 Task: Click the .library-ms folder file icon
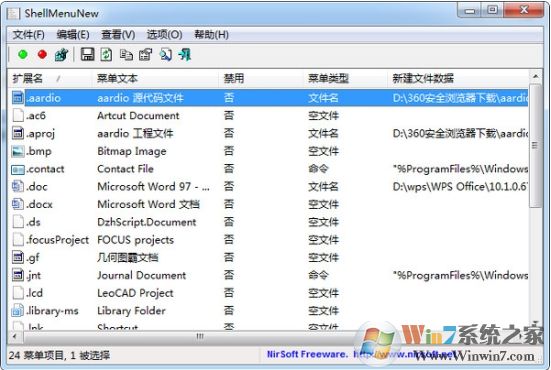[x=18, y=311]
